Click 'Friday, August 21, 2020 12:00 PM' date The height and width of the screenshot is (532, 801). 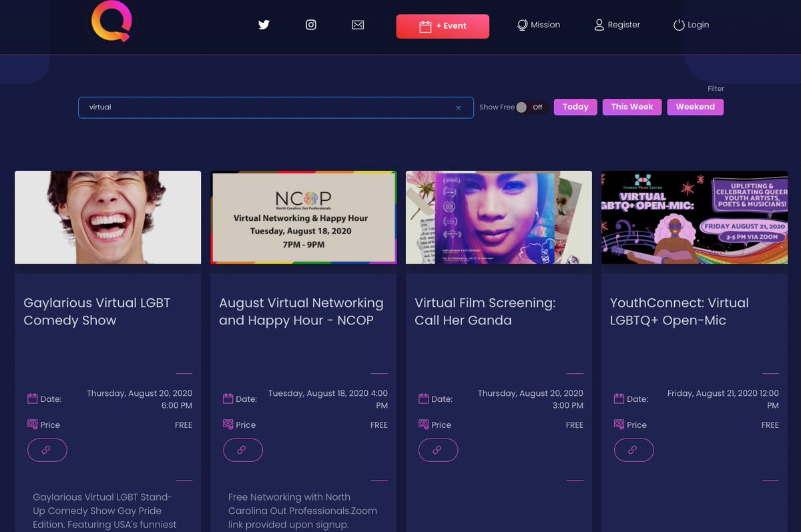point(723,399)
